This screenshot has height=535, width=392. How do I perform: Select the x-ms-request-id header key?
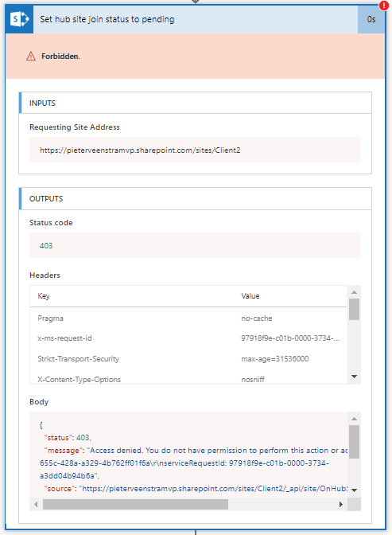(64, 338)
